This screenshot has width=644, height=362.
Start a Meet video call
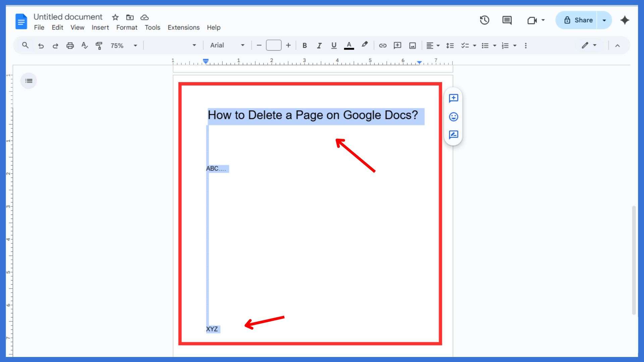point(532,20)
